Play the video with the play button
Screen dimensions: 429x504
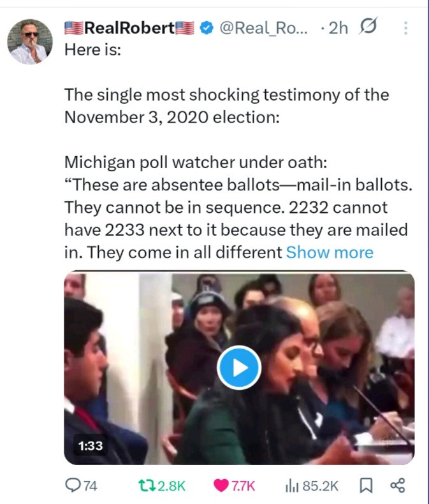click(239, 368)
